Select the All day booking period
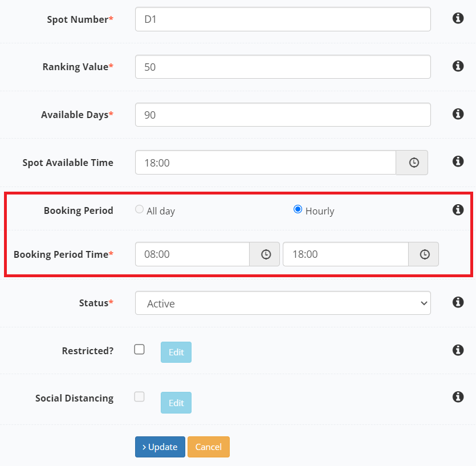 click(x=139, y=209)
